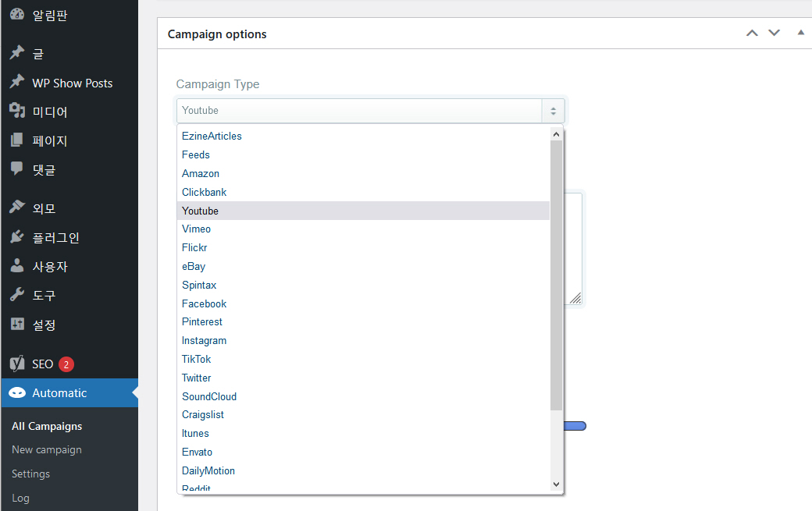The image size is (812, 511).
Task: Click the comment bubble icon beside 댓글
Action: (x=17, y=168)
